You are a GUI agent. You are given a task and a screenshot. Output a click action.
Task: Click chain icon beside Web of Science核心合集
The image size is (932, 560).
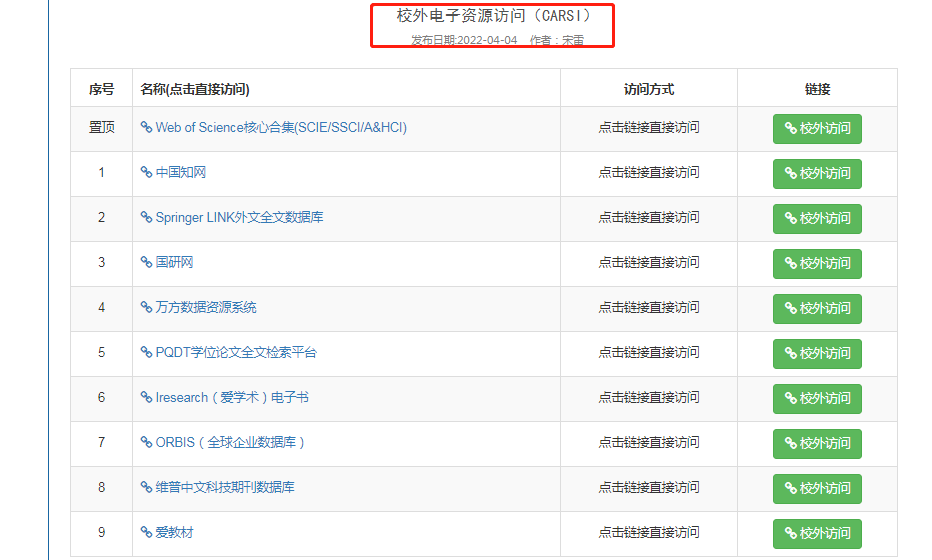click(x=146, y=127)
